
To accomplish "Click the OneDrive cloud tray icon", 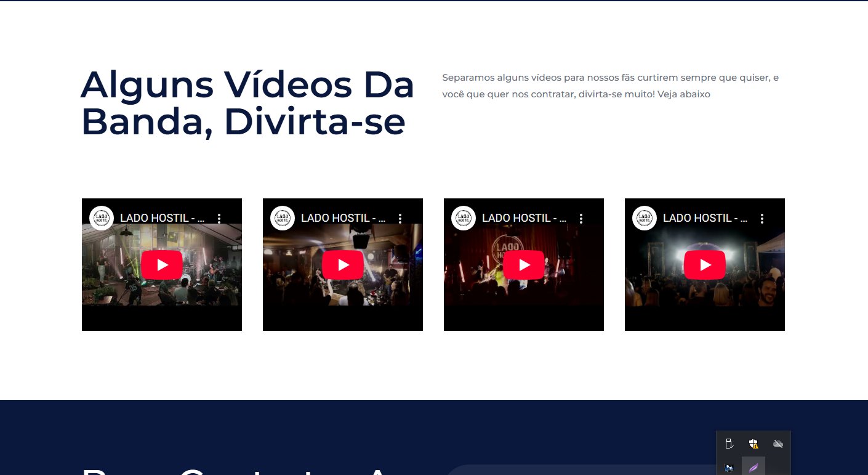I will pyautogui.click(x=778, y=444).
